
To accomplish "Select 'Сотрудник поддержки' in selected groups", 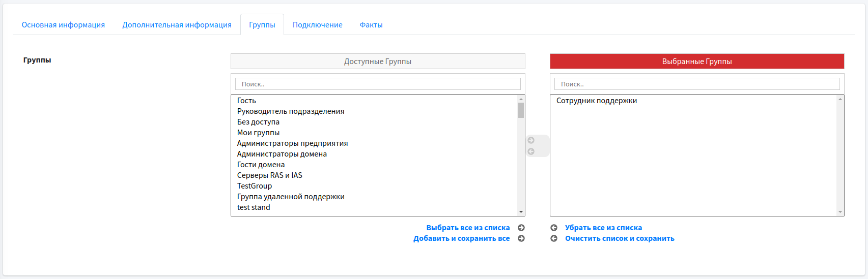I will [597, 101].
